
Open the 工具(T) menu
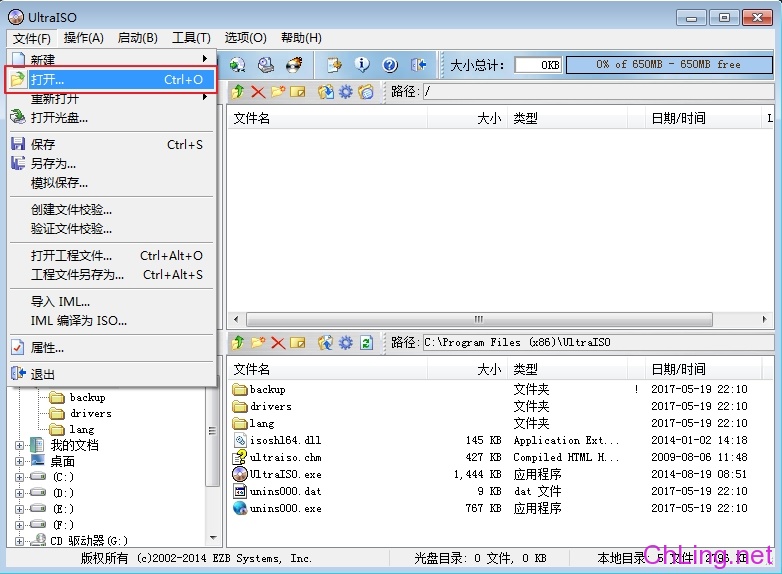(x=191, y=38)
